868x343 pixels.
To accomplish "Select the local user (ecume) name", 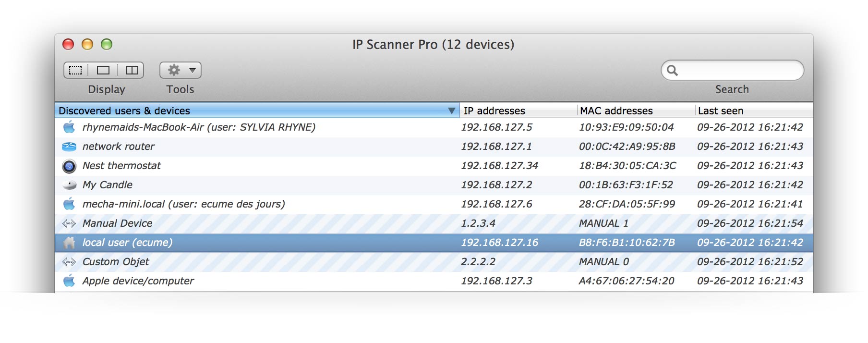I will pyautogui.click(x=127, y=243).
